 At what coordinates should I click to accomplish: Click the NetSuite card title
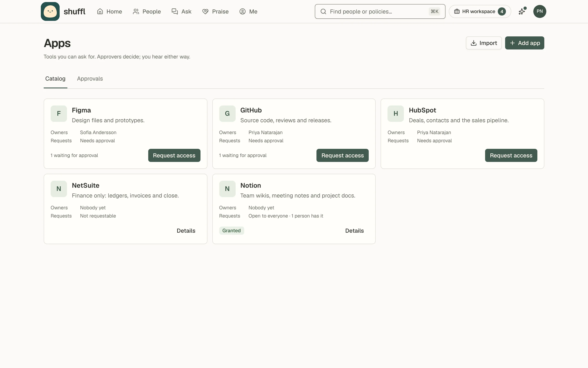(86, 185)
